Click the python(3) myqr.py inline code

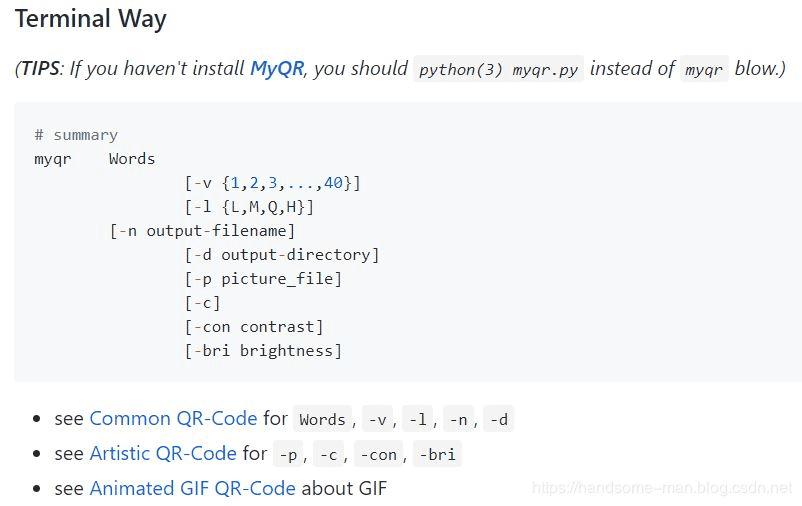[498, 70]
